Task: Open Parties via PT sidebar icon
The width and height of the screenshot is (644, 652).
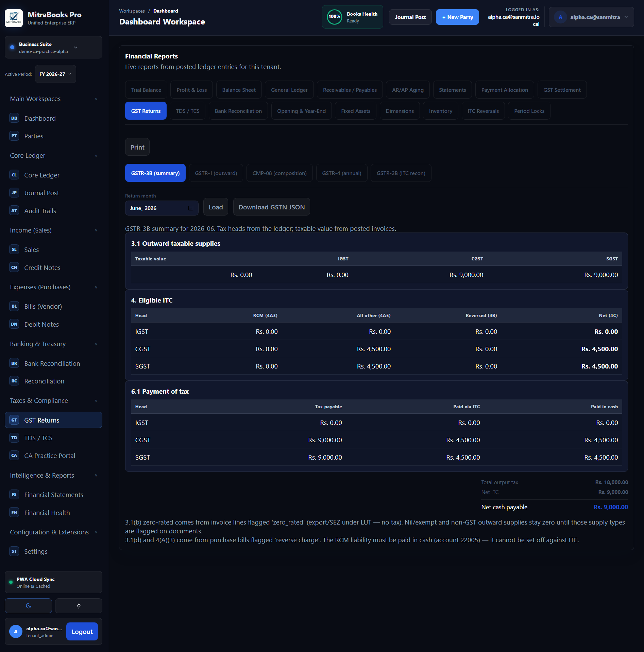Action: 14,136
